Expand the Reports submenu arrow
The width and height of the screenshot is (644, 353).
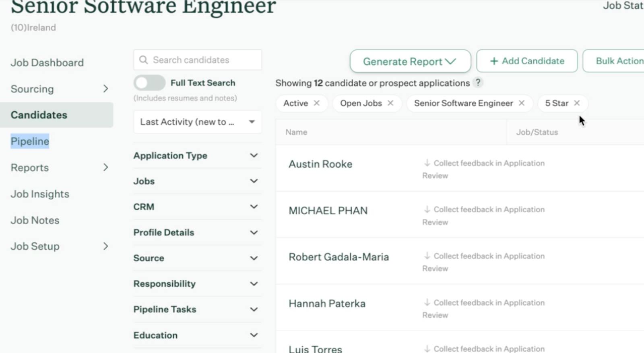pos(105,168)
